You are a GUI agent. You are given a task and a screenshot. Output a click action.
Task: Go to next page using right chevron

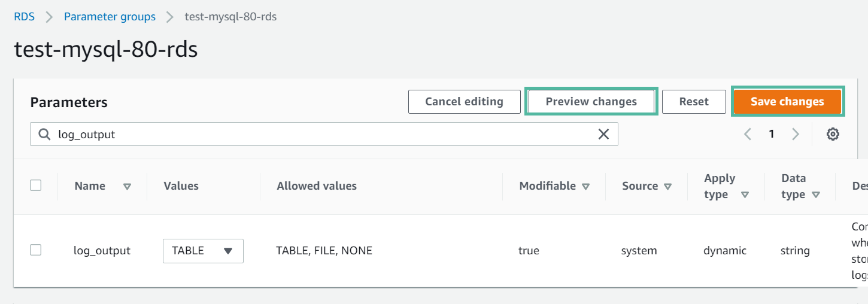(796, 134)
